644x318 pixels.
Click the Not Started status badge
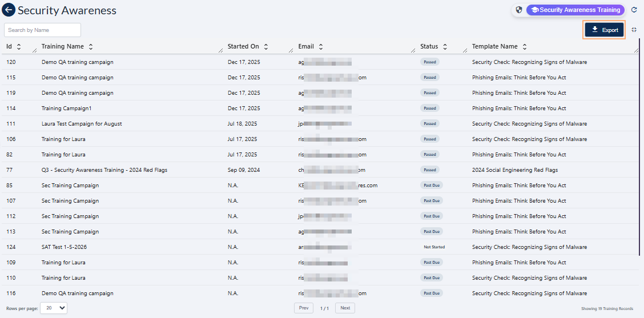click(434, 247)
